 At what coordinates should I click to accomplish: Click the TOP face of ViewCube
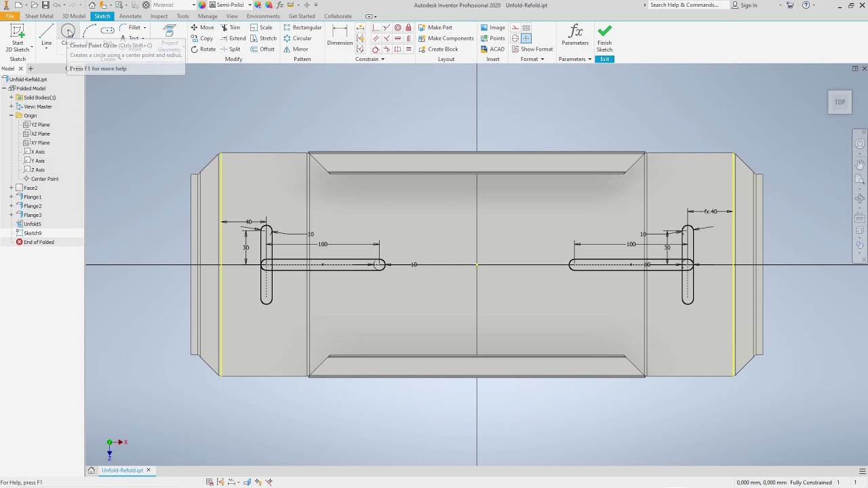point(840,102)
